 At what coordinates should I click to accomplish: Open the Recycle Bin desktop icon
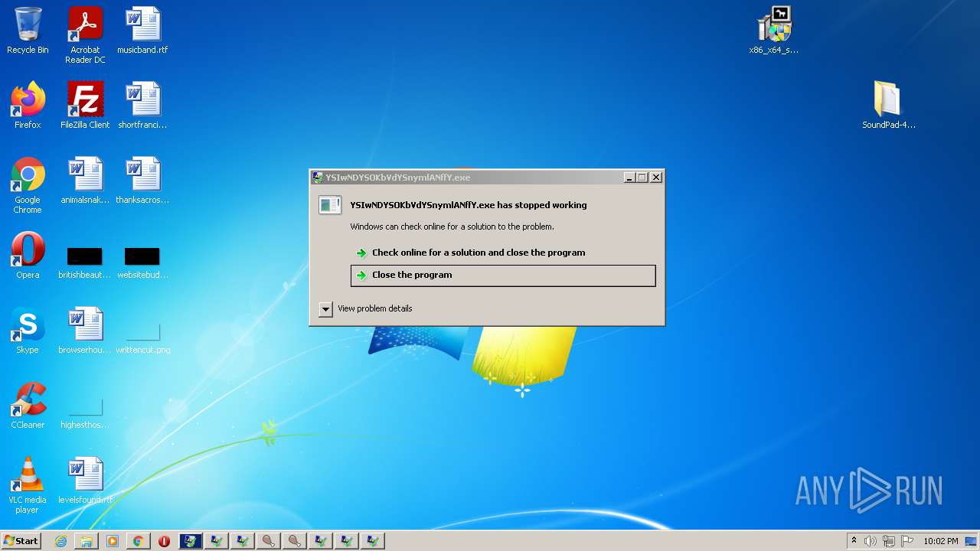point(28,31)
